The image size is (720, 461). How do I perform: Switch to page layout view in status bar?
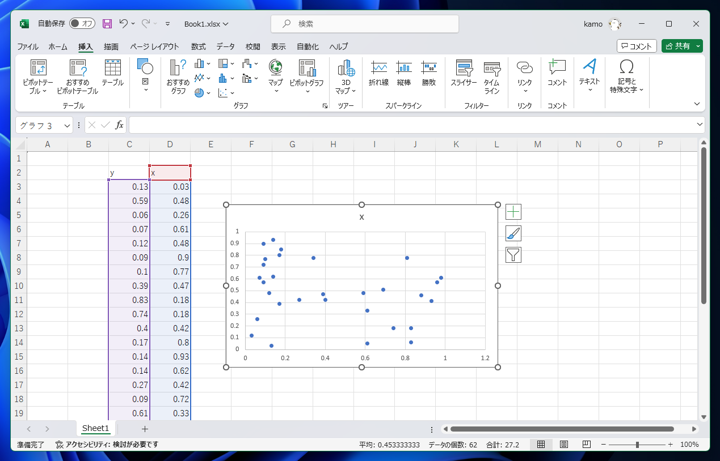tap(564, 444)
